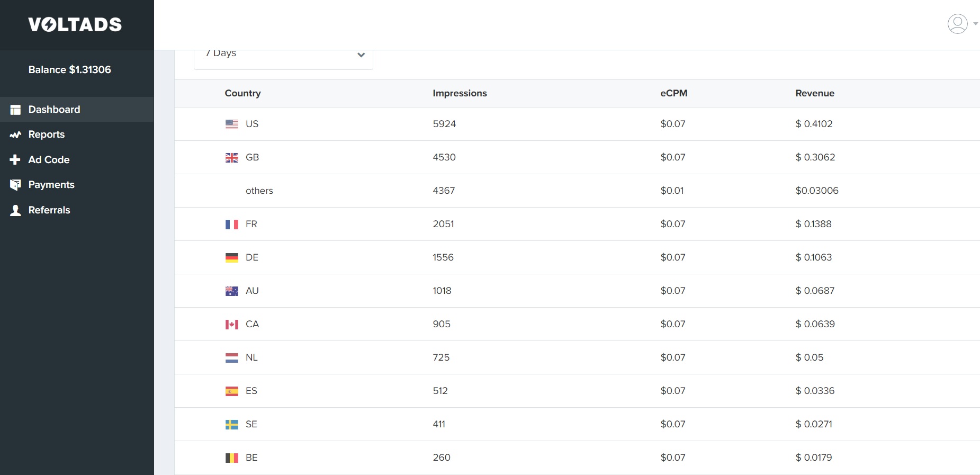Viewport: 980px width, 475px height.
Task: Click the Reports chart icon
Action: pyautogui.click(x=15, y=135)
